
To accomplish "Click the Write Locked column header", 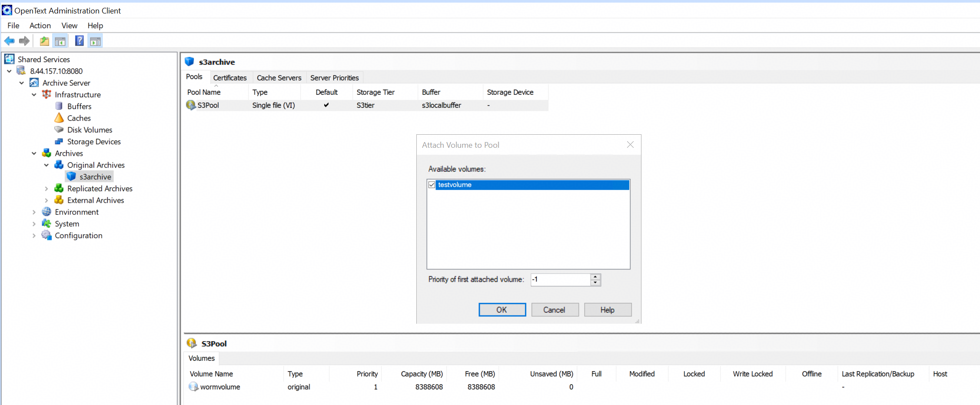I will [x=752, y=374].
